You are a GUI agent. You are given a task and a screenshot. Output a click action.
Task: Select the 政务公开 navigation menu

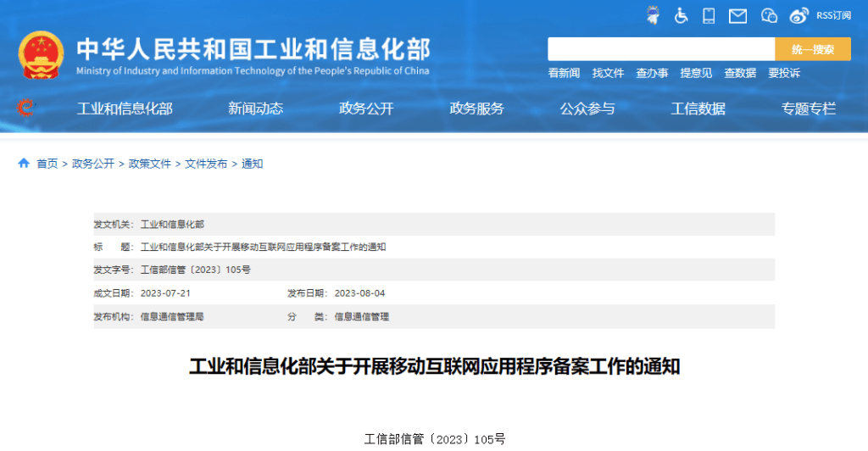pos(366,109)
